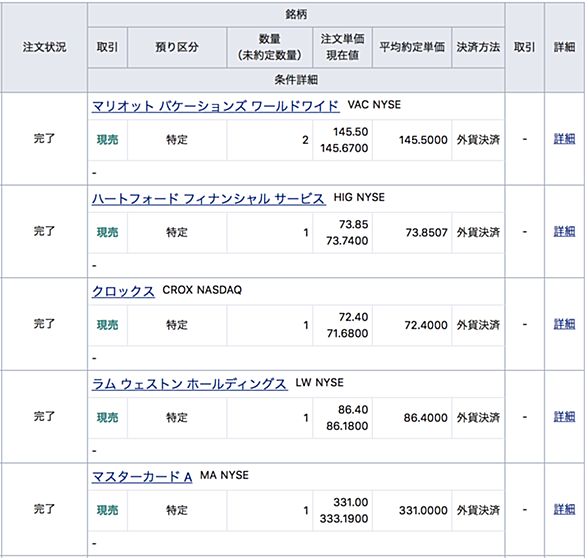Screen dimensions: 586x558
Task: Click the 決済方法 column header
Action: point(478,47)
